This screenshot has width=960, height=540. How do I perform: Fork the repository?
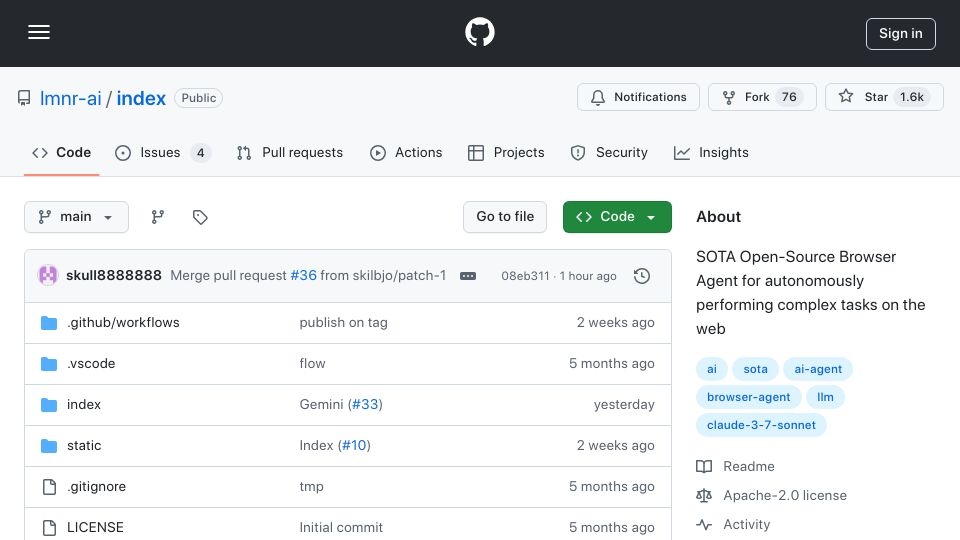point(762,97)
